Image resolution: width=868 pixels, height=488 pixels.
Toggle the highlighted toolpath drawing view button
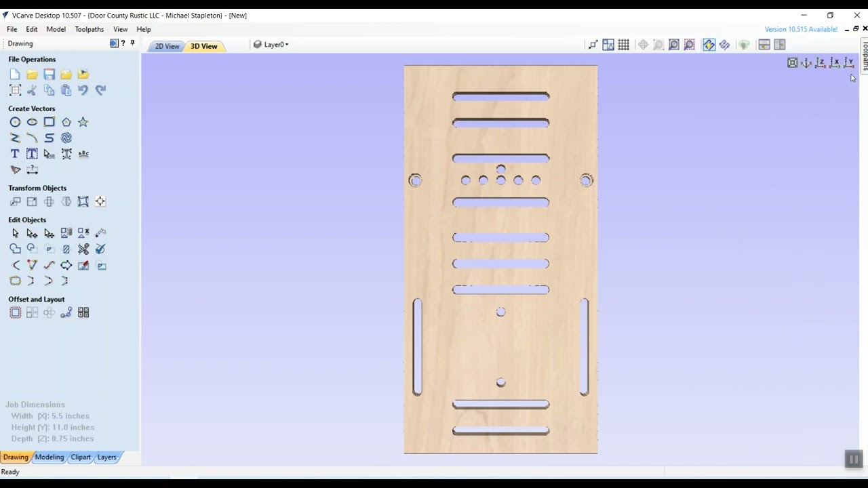click(709, 45)
